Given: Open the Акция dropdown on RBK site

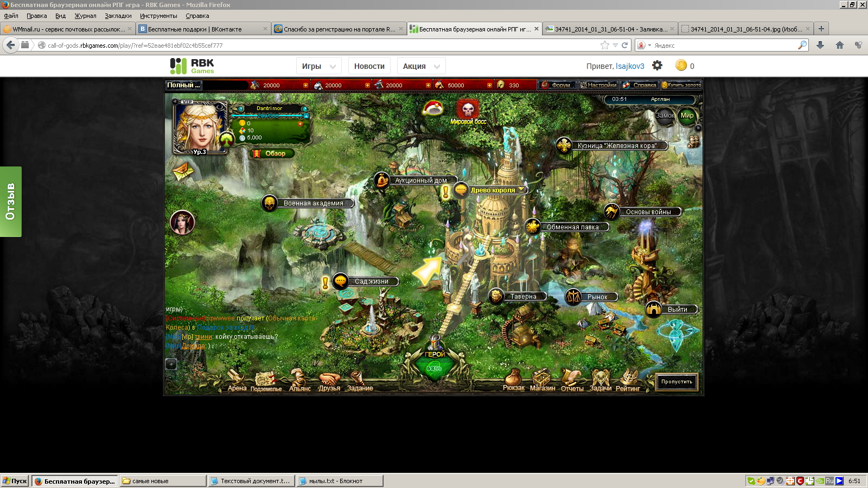Looking at the screenshot, I should [421, 66].
